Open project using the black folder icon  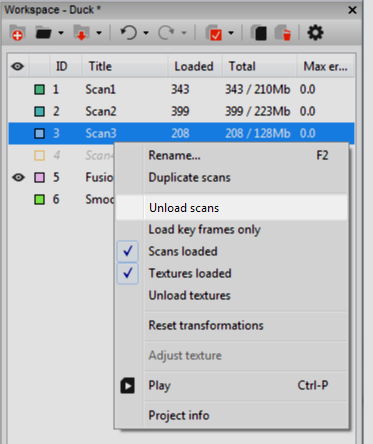[43, 33]
